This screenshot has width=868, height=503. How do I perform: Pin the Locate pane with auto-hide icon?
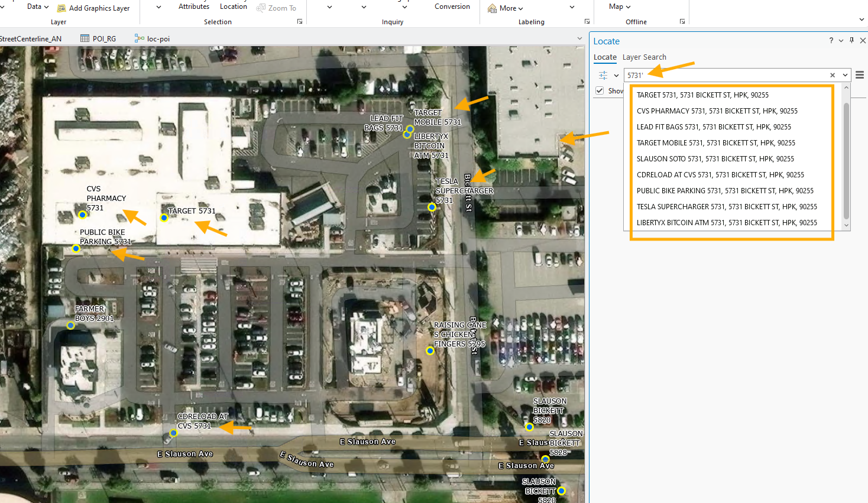pyautogui.click(x=851, y=40)
